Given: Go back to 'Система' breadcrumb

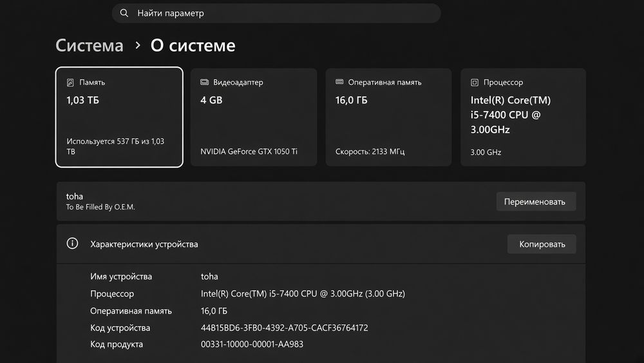Looking at the screenshot, I should 90,45.
